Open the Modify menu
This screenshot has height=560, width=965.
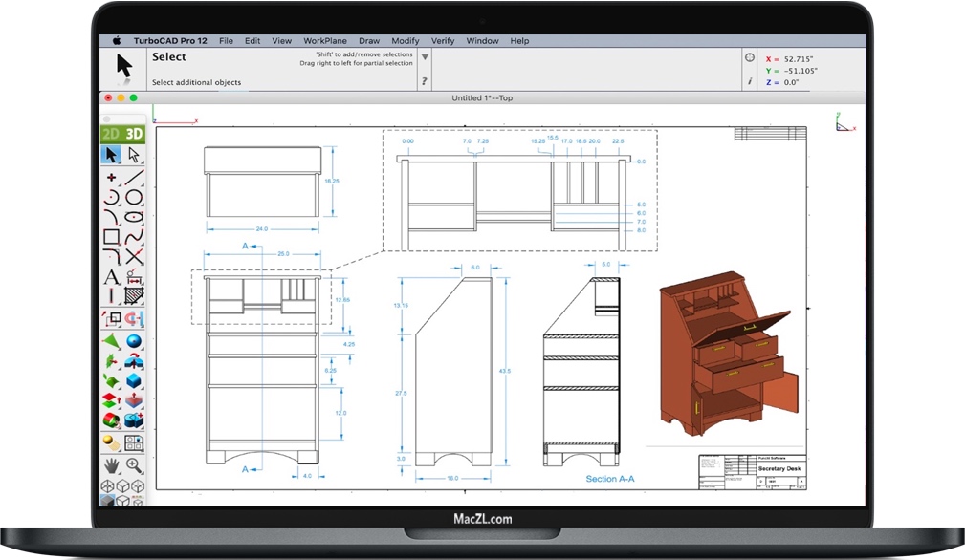(406, 40)
